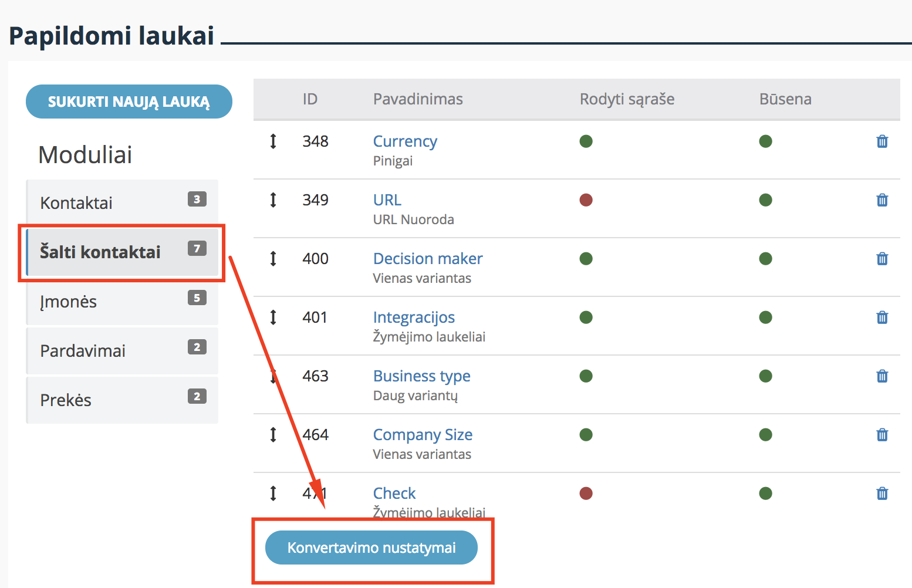Open the Decision maker field link
912x588 pixels.
(x=428, y=259)
